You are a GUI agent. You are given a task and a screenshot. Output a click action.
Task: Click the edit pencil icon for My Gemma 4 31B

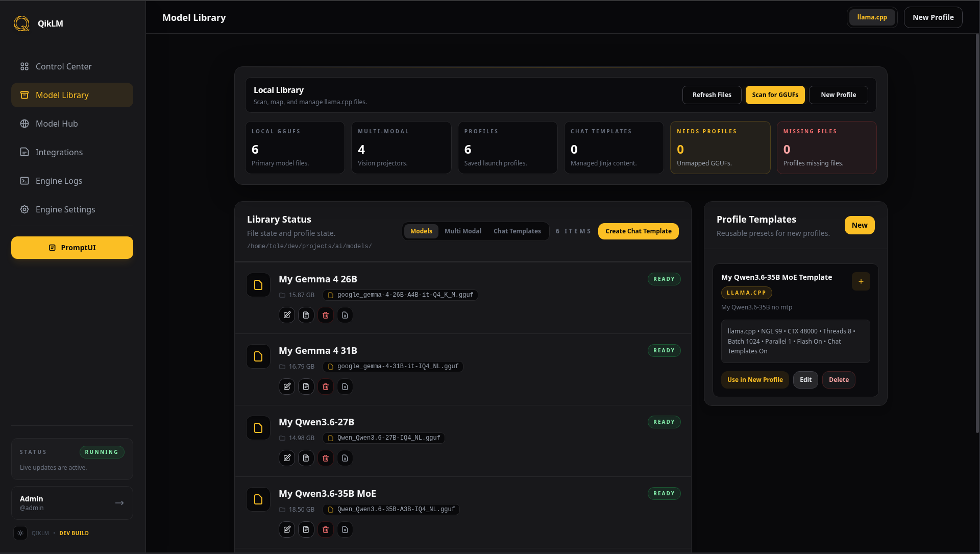(x=287, y=387)
